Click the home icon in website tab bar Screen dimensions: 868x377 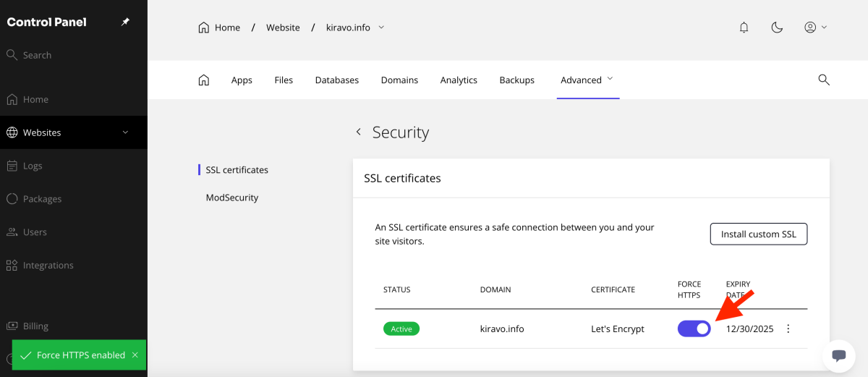tap(204, 80)
